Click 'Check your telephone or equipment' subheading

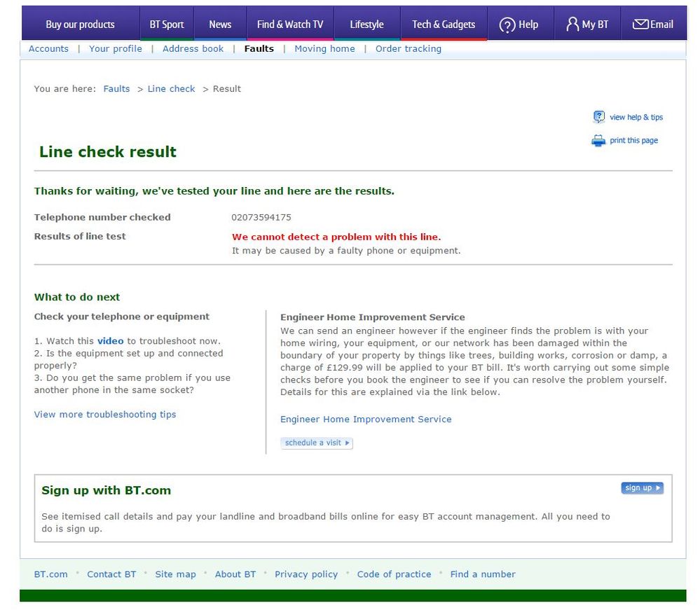tap(121, 317)
